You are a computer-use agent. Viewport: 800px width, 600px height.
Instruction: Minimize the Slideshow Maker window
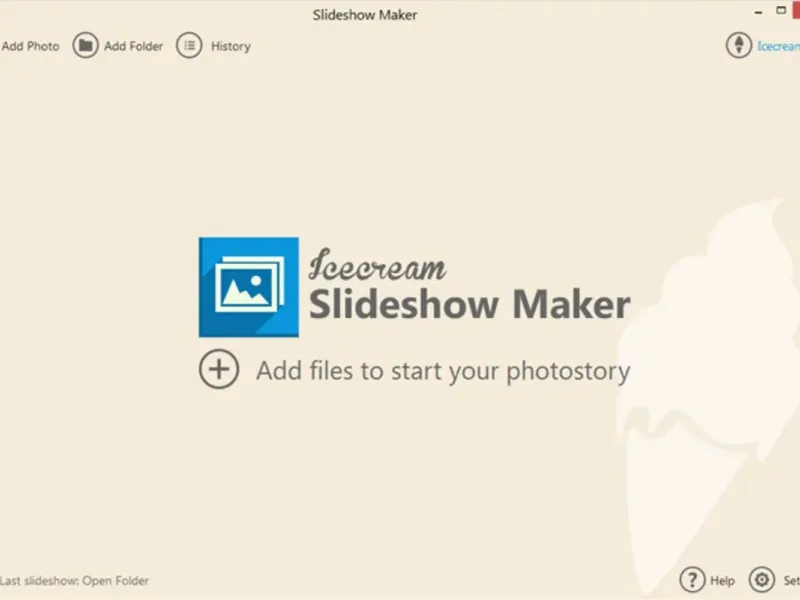pyautogui.click(x=759, y=11)
